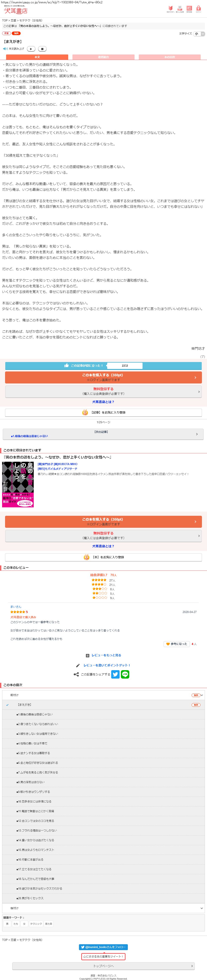Switch to the 著者紹介 tab
The width and height of the screenshot is (207, 980).
click(104, 57)
